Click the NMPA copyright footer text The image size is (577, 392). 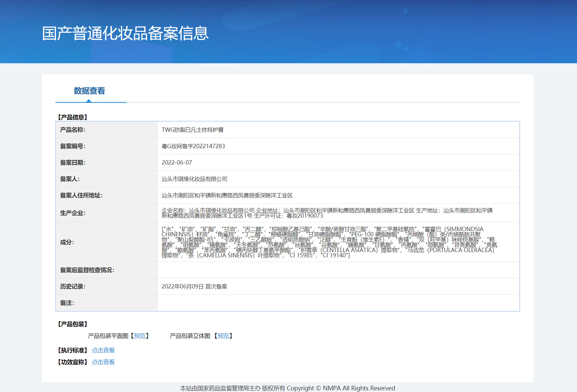[x=287, y=388]
